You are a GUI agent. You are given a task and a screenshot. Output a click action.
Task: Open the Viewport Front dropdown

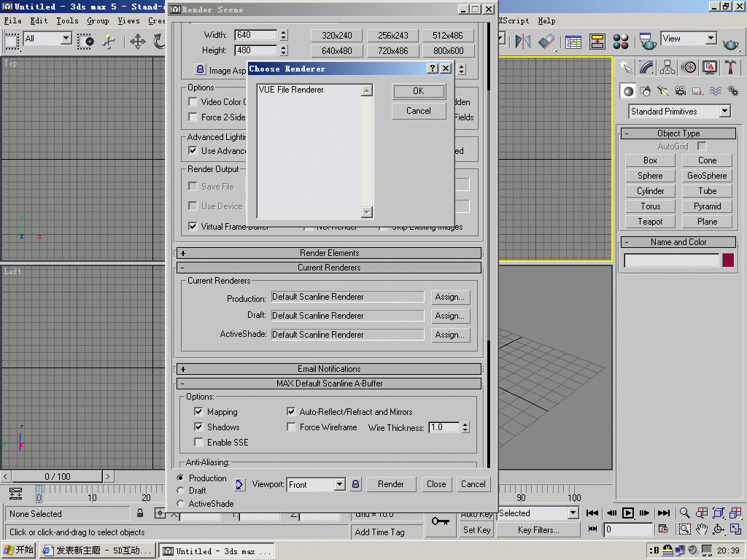point(339,484)
